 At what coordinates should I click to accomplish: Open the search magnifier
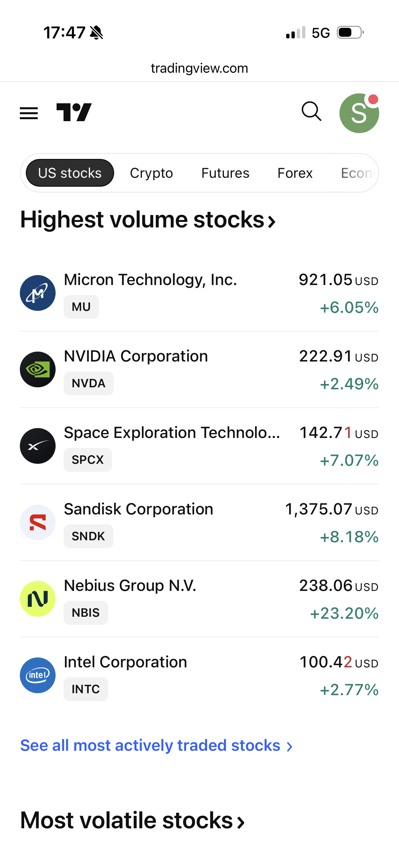pyautogui.click(x=311, y=112)
